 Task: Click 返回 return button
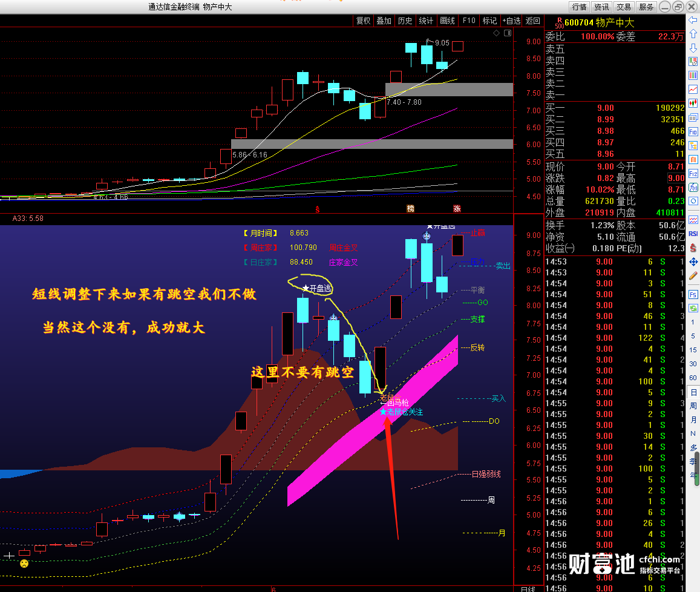click(x=532, y=21)
